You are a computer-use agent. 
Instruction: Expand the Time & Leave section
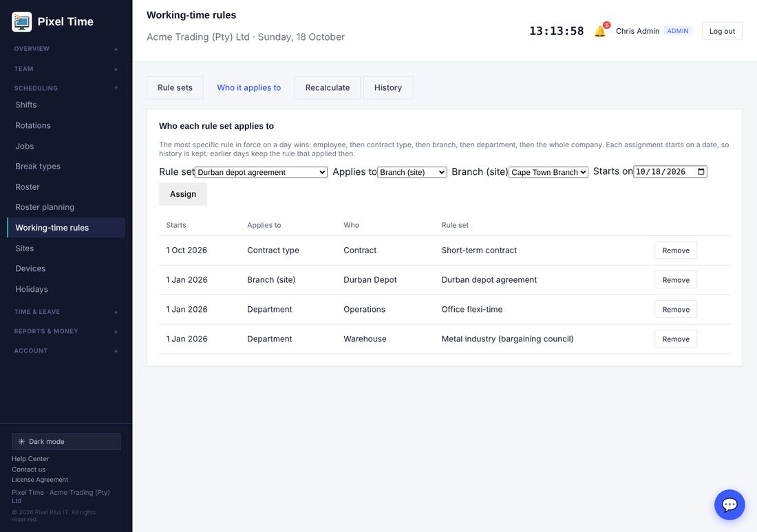(x=66, y=312)
